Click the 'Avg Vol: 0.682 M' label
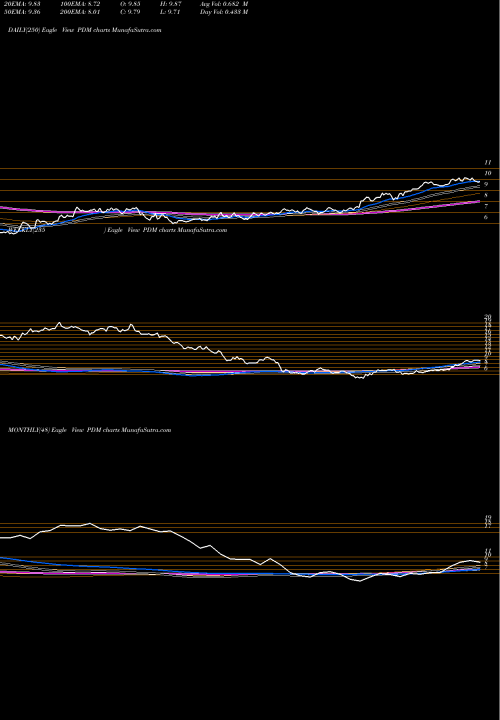Viewport: 500px width, 720px height. [x=224, y=4]
